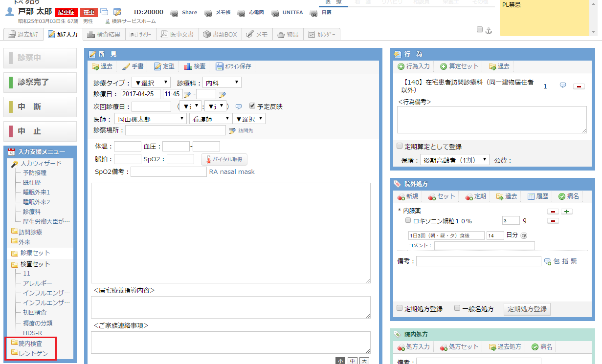This screenshot has width=602, height=364.
Task: Collapse the 検査セット folder
Action: click(30, 264)
